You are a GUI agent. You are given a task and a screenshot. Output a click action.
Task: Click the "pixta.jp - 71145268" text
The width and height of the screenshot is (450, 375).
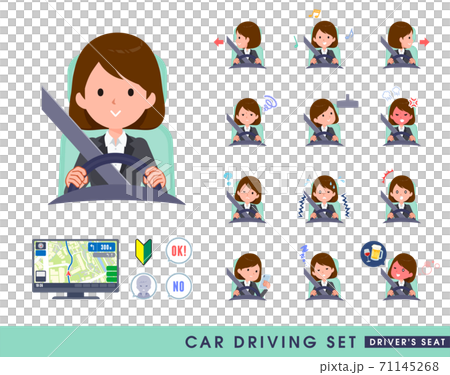[379, 367]
